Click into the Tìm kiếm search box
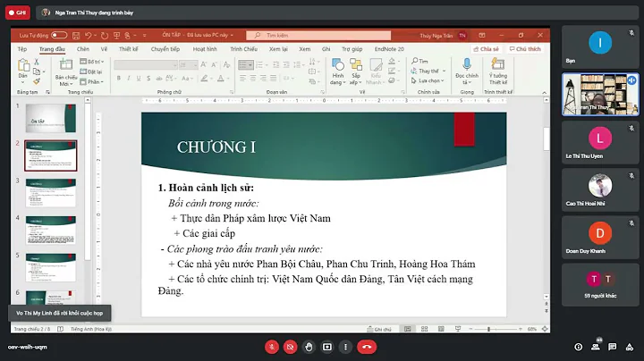Viewport: 644px width, 361px height. point(318,35)
